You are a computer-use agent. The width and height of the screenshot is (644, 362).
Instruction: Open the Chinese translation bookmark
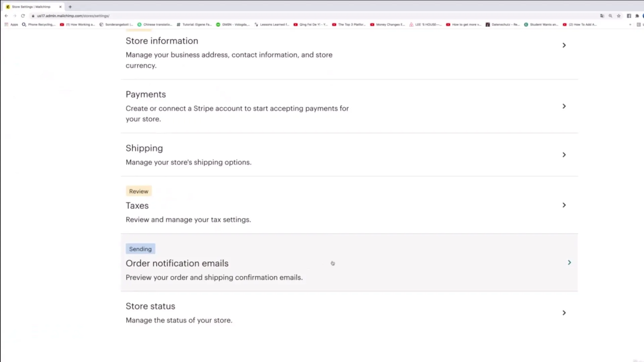pos(155,24)
